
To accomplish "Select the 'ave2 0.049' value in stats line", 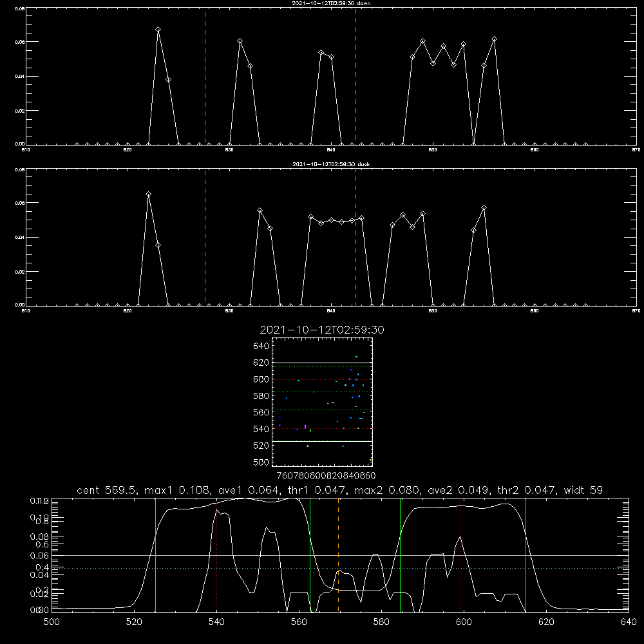I will [459, 490].
